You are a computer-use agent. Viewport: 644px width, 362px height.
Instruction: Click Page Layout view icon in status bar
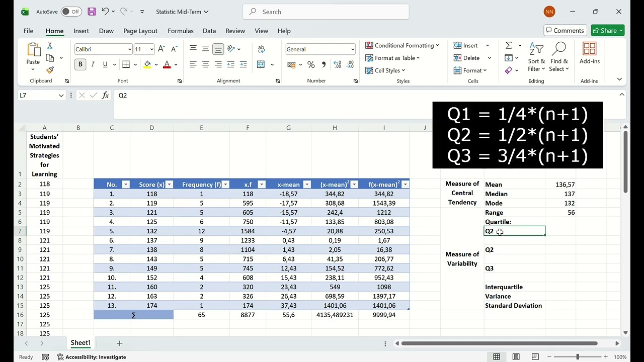516,357
